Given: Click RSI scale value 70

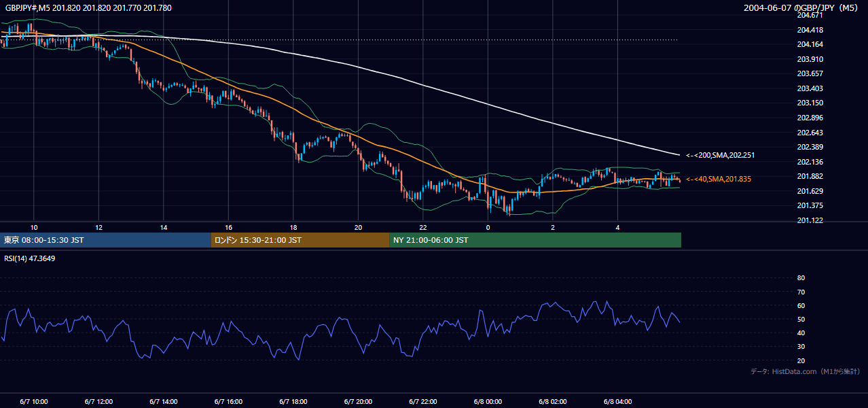Looking at the screenshot, I should 801,292.
